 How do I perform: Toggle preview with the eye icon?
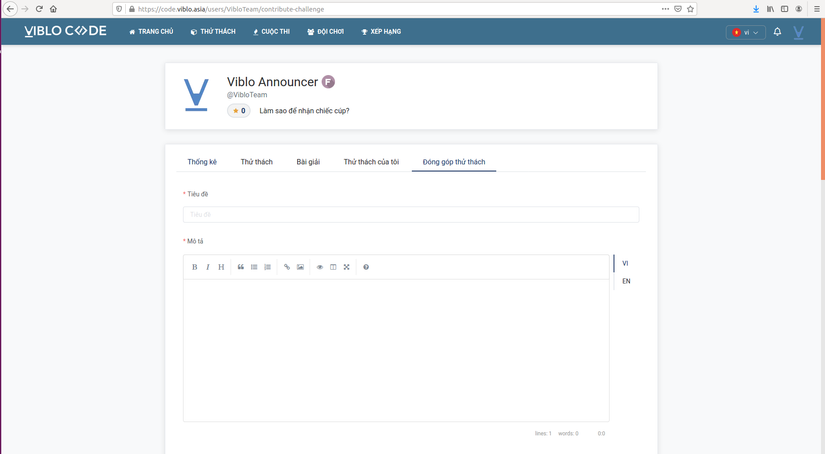pyautogui.click(x=319, y=267)
